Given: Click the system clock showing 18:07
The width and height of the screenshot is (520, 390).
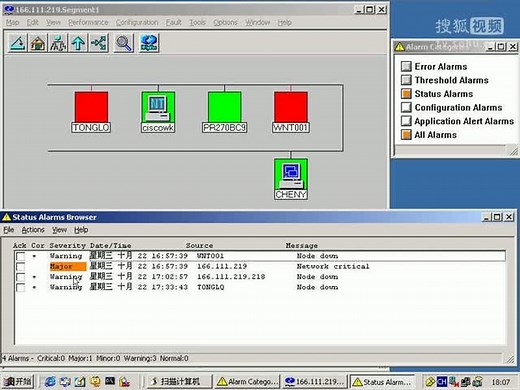Looking at the screenshot, I should pos(501,382).
